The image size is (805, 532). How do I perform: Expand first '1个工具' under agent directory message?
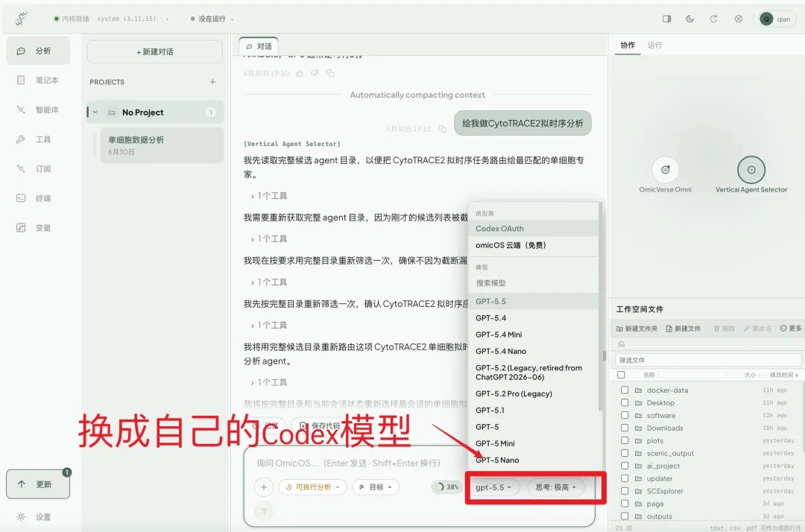[x=269, y=195]
